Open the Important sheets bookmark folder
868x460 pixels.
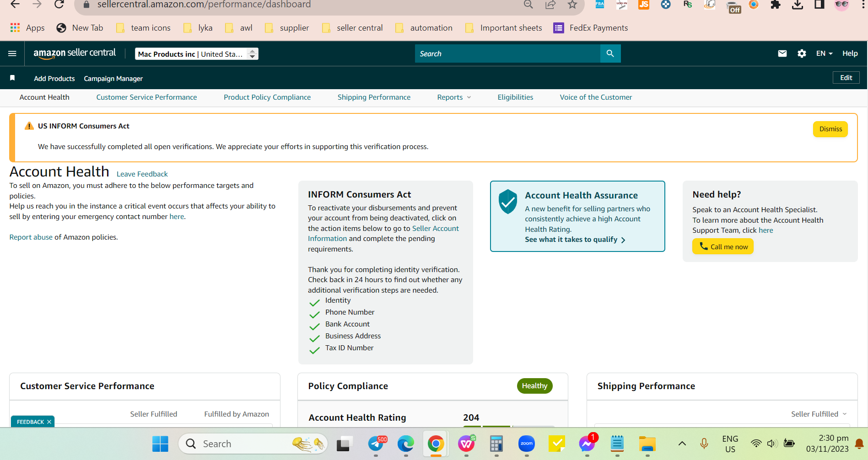click(504, 28)
